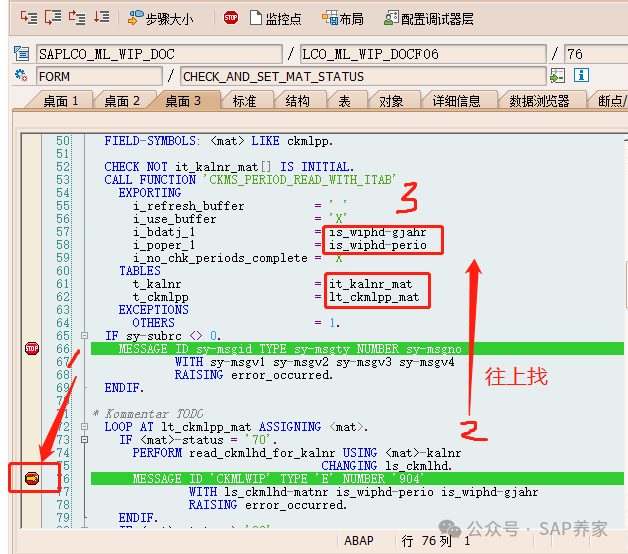Click CHECK NOT it_kalnr_mat[] statement
The height and width of the screenshot is (554, 628).
(x=229, y=167)
